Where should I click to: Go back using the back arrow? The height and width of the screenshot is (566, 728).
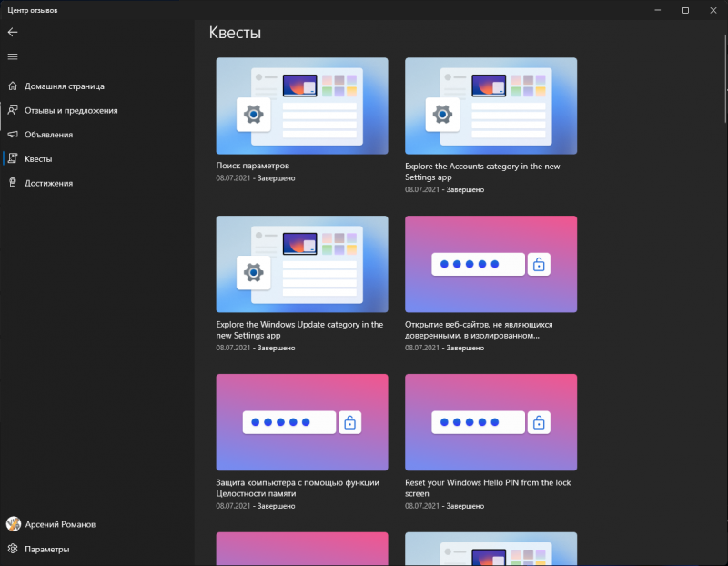pos(13,32)
